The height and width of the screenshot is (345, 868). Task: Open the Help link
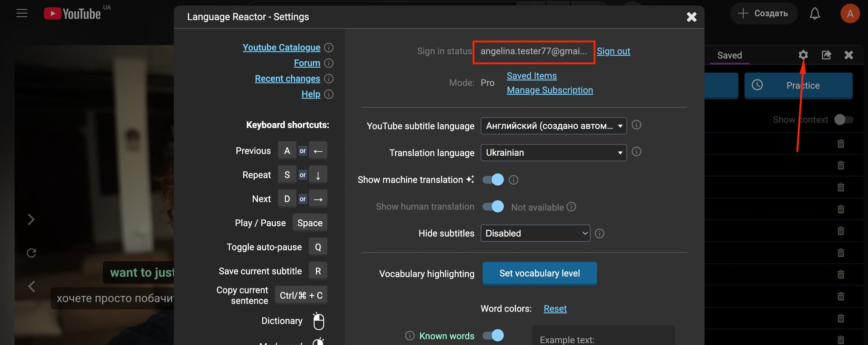(x=311, y=94)
